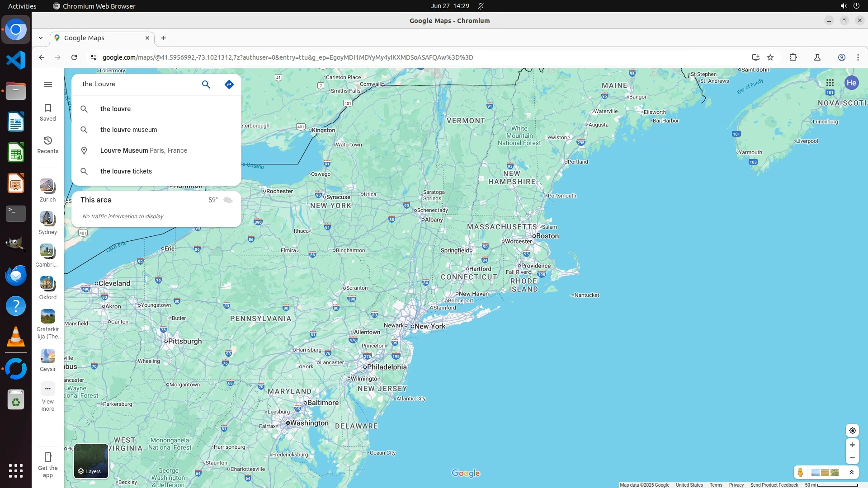Open the tab search dropdown arrow

point(41,38)
